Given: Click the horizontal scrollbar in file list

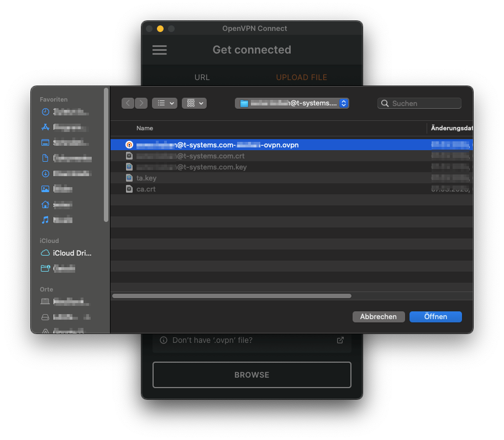Looking at the screenshot, I should 232,296.
